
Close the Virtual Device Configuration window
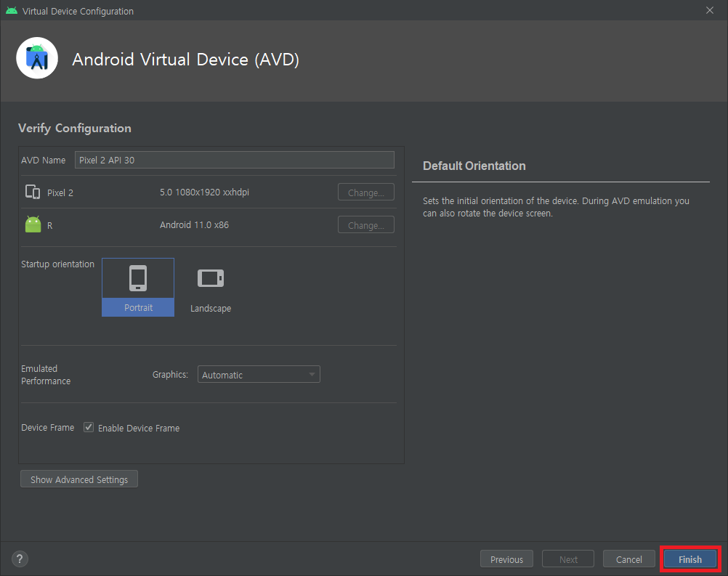coord(709,10)
